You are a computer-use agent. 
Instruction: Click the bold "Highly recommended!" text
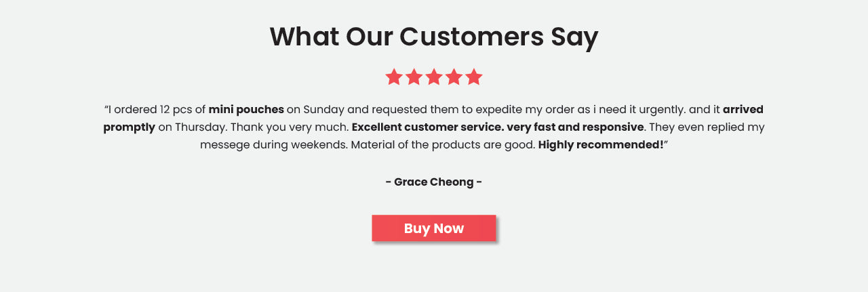(601, 145)
